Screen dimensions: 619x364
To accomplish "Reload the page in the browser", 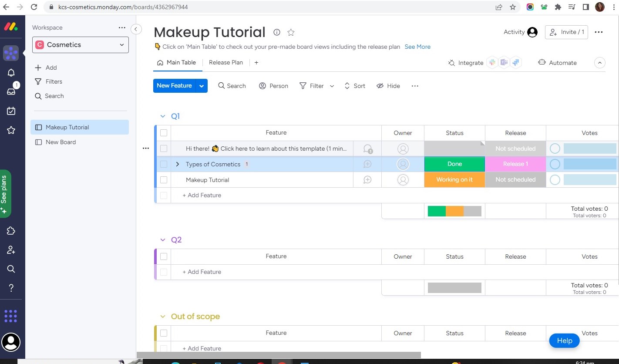I will pos(34,7).
